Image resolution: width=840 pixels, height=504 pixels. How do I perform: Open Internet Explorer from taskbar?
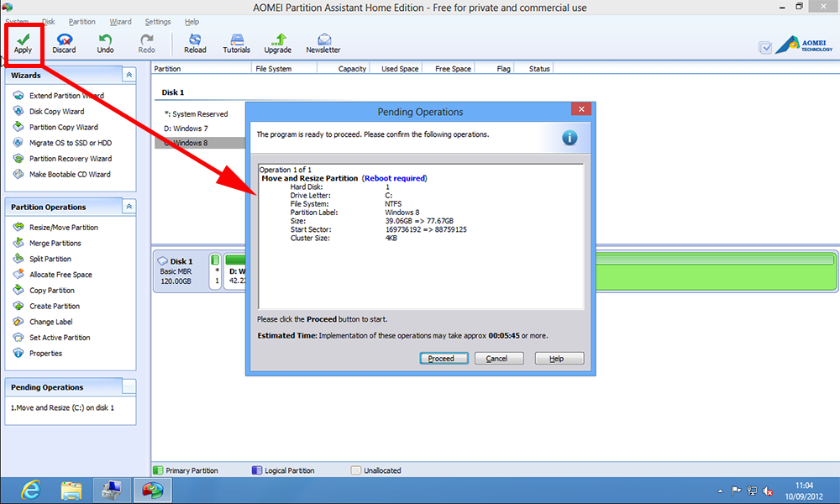click(x=30, y=490)
